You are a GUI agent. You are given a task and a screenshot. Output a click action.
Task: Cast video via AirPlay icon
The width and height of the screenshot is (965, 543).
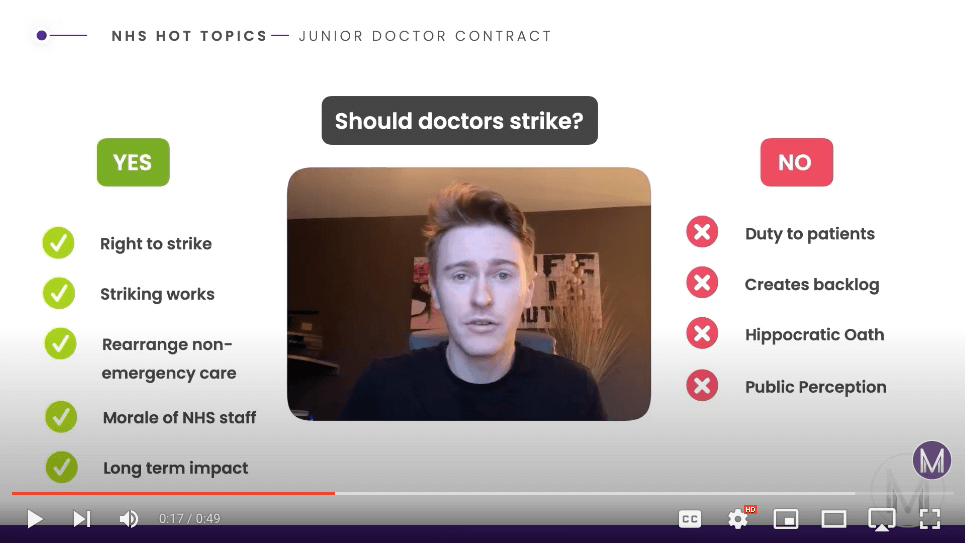coord(881,519)
